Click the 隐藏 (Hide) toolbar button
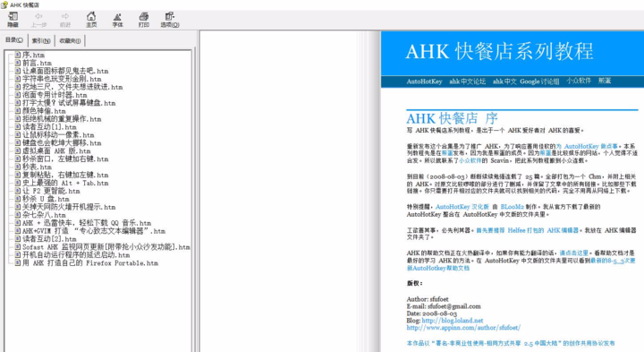Screen dimensions: 644x352 [13, 20]
